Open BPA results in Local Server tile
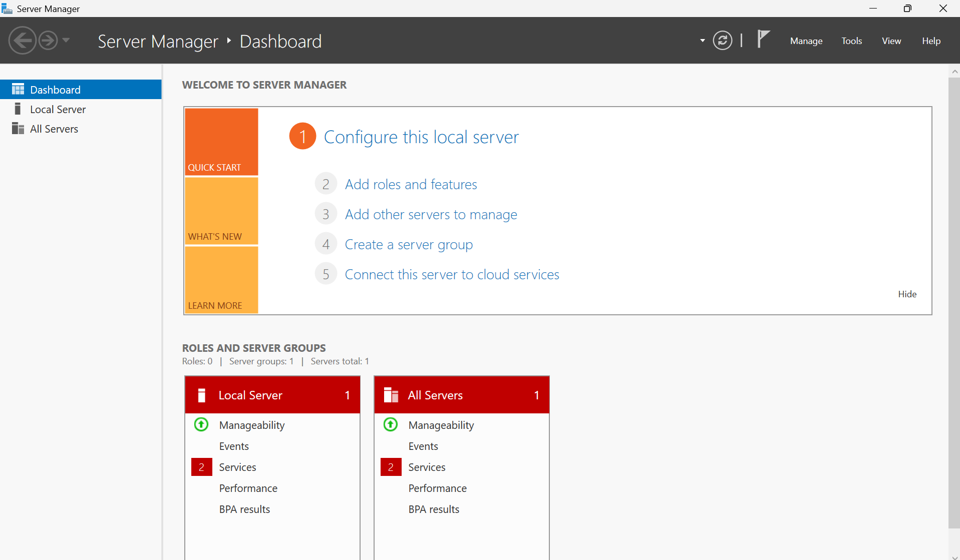This screenshot has width=960, height=560. [x=244, y=509]
